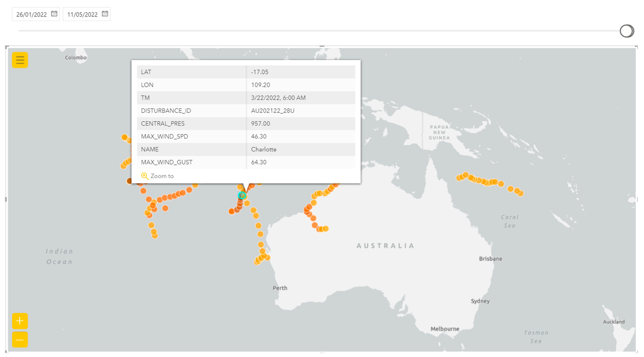Image resolution: width=644 pixels, height=357 pixels.
Task: Click the MAX_WIND_GUST value 64.30
Action: click(259, 162)
